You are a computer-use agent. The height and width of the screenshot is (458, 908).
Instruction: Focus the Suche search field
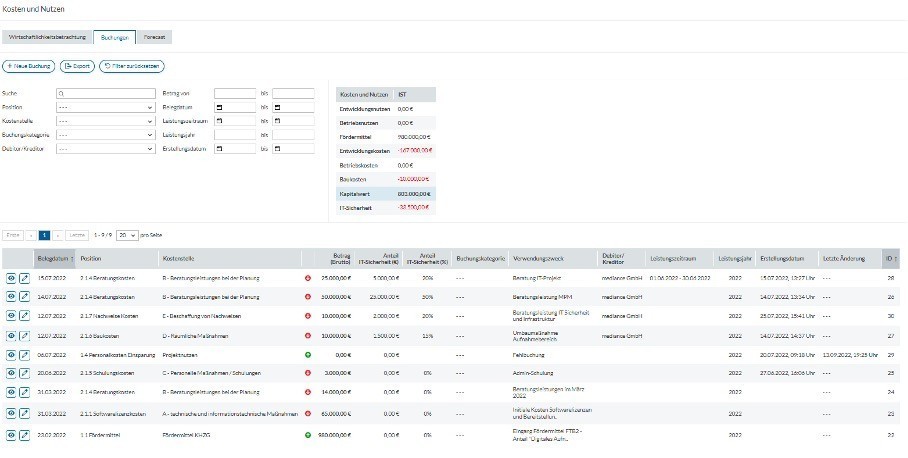(x=106, y=93)
